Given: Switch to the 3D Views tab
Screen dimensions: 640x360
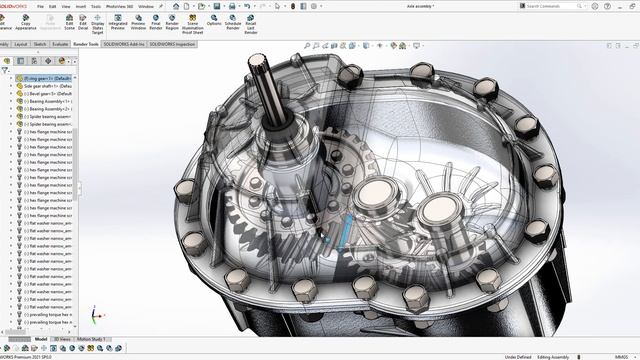Looking at the screenshot, I should [x=62, y=339].
